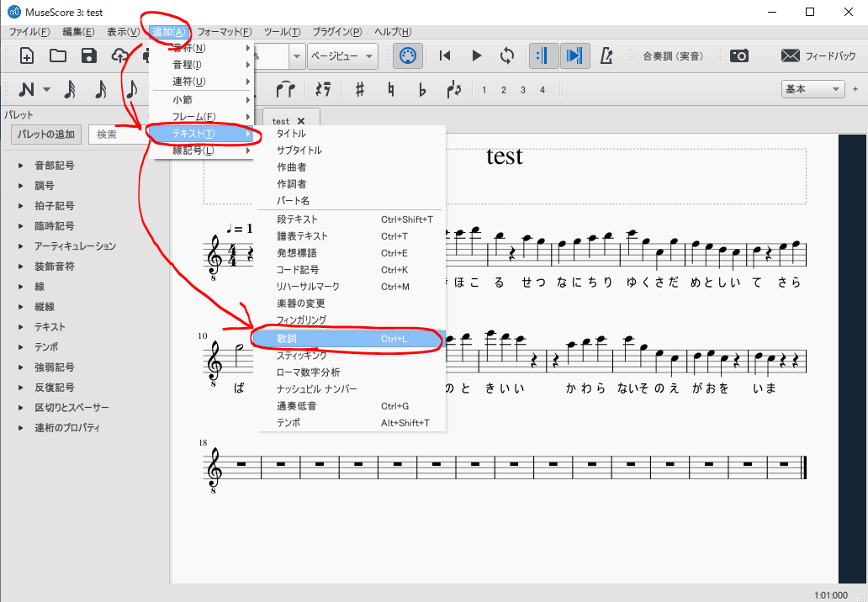Image resolution: width=868 pixels, height=602 pixels.
Task: Toggle loop playback
Action: (506, 55)
